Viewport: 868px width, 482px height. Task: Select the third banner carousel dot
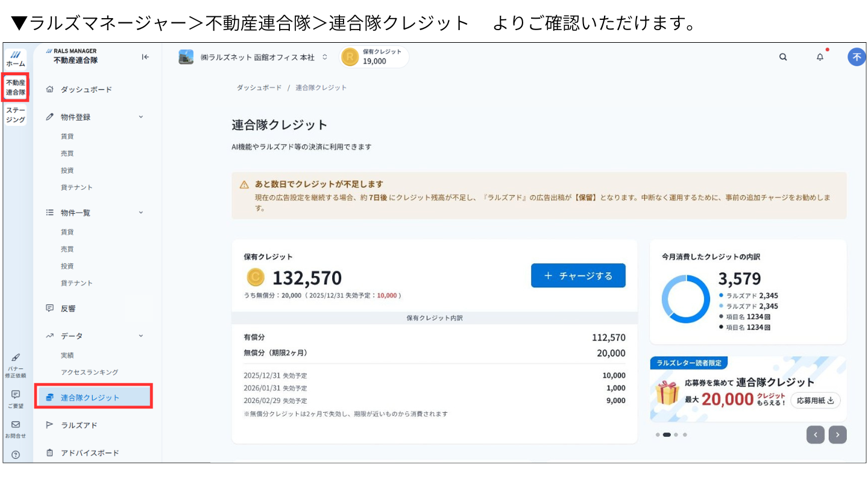coord(676,434)
